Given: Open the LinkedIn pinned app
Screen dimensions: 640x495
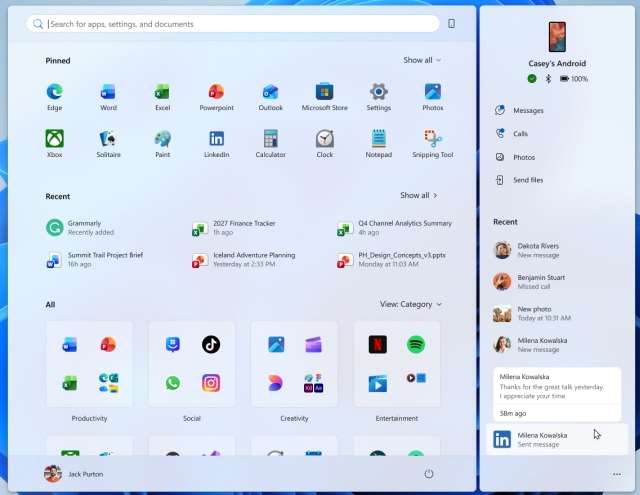Looking at the screenshot, I should pos(216,144).
